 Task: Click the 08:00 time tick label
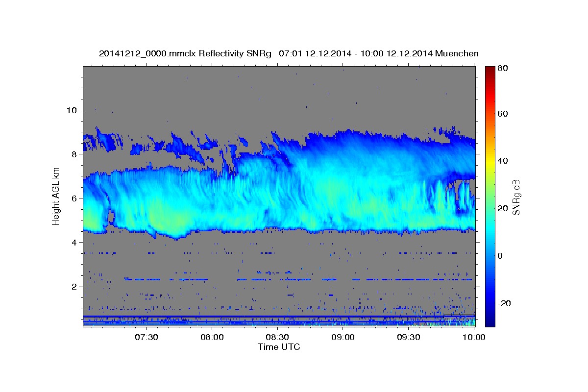pos(212,337)
